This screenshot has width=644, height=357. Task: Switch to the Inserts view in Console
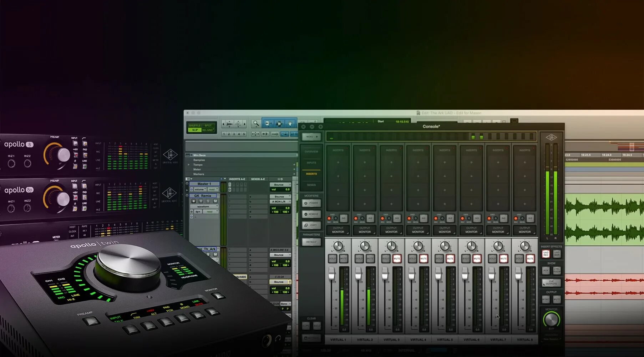pos(311,174)
